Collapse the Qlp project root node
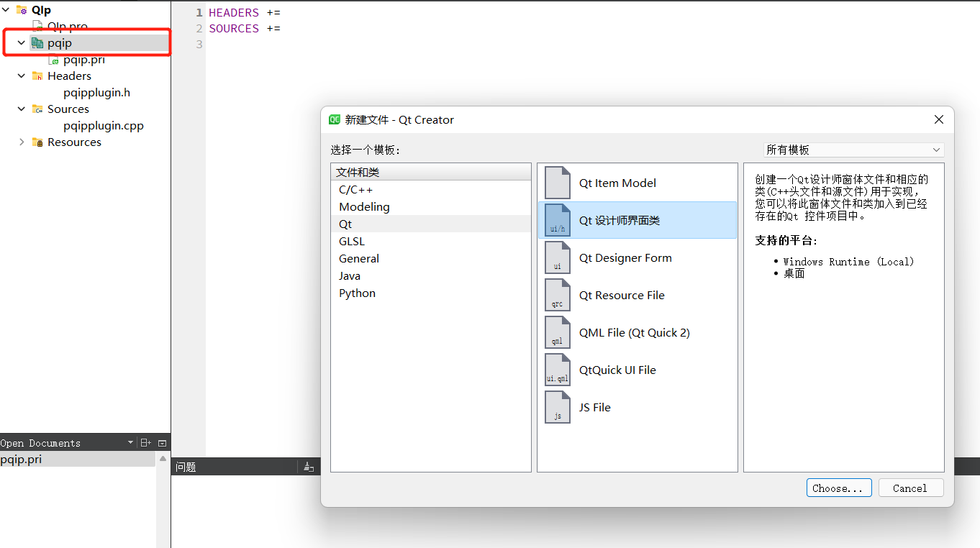Viewport: 980px width, 548px height. pos(6,10)
